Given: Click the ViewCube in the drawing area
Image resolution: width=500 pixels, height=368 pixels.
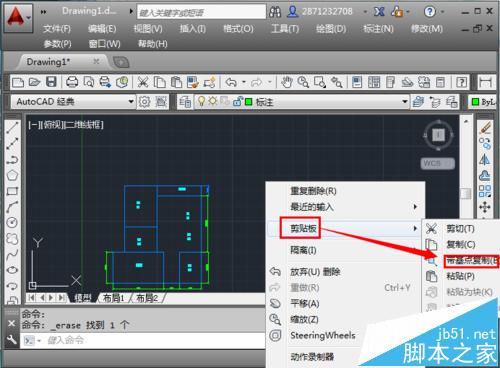Looking at the screenshot, I should [x=438, y=135].
